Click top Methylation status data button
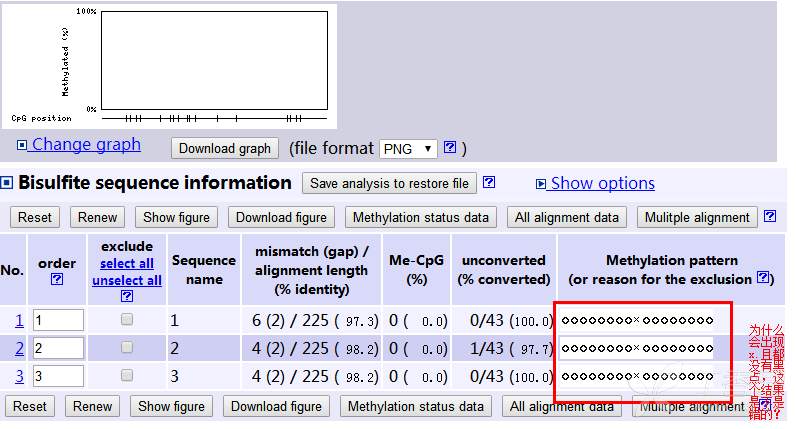The height and width of the screenshot is (429, 796). click(x=421, y=217)
